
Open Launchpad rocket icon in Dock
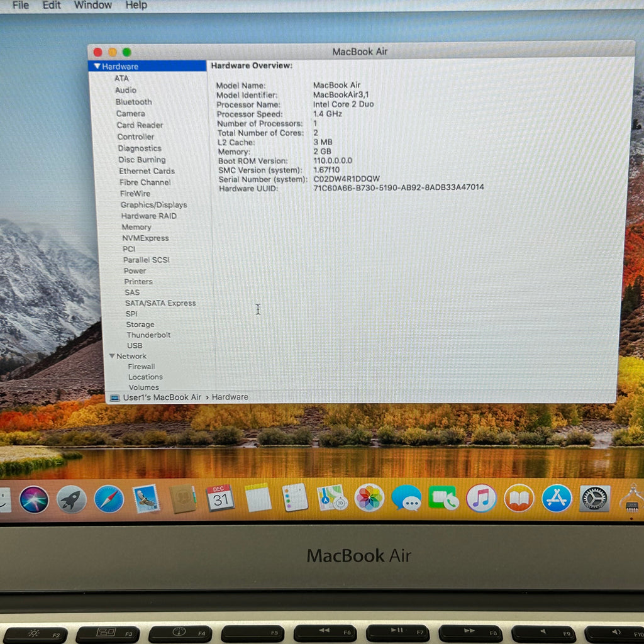(x=72, y=499)
